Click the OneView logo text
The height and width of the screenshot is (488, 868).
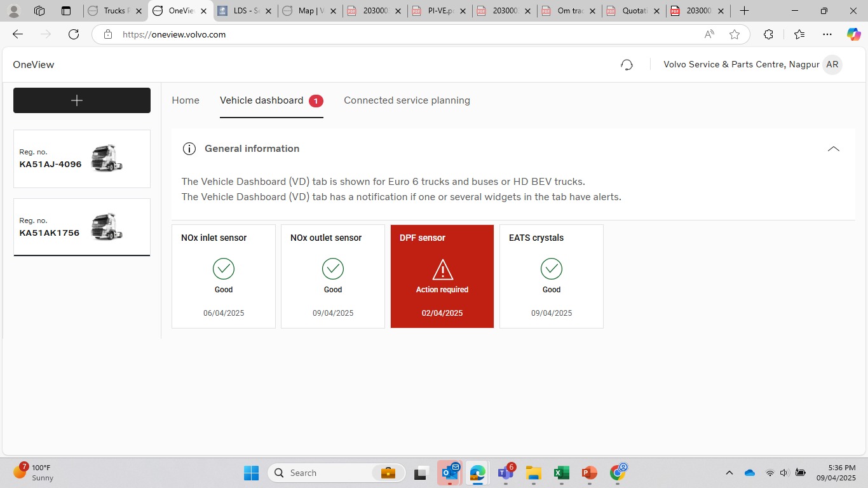pos(34,65)
